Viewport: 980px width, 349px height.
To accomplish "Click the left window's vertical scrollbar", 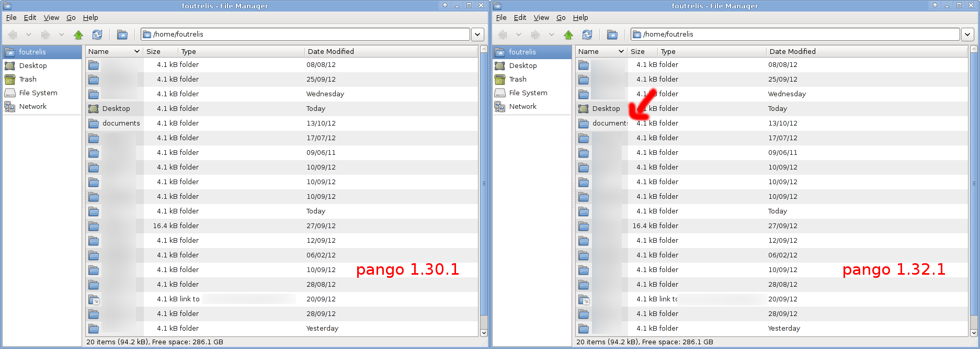I will (x=484, y=209).
